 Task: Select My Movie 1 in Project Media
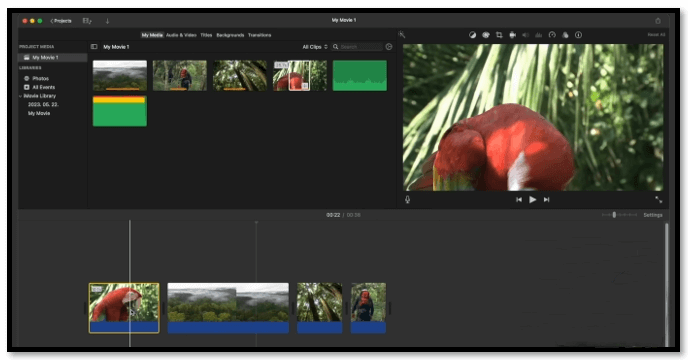(52, 58)
